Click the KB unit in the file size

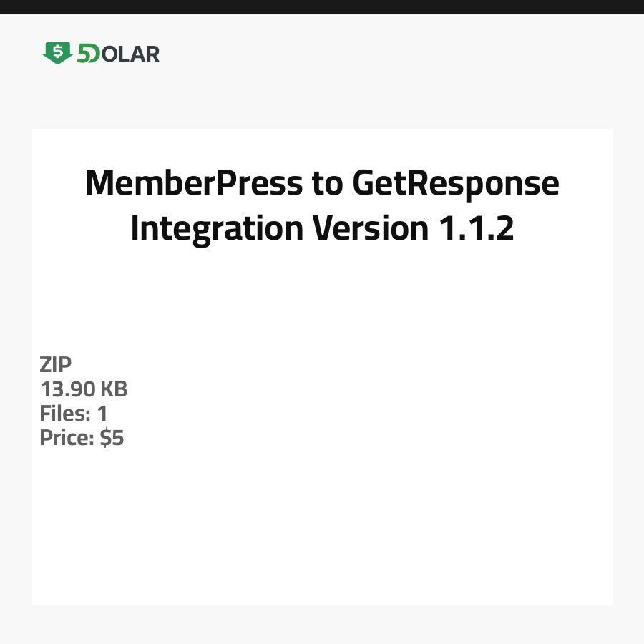tap(113, 389)
